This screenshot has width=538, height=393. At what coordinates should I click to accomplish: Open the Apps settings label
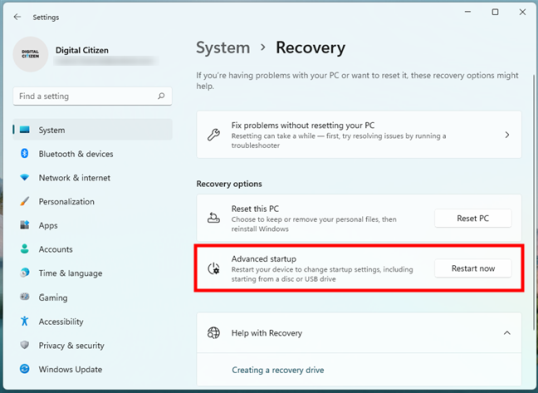[48, 226]
